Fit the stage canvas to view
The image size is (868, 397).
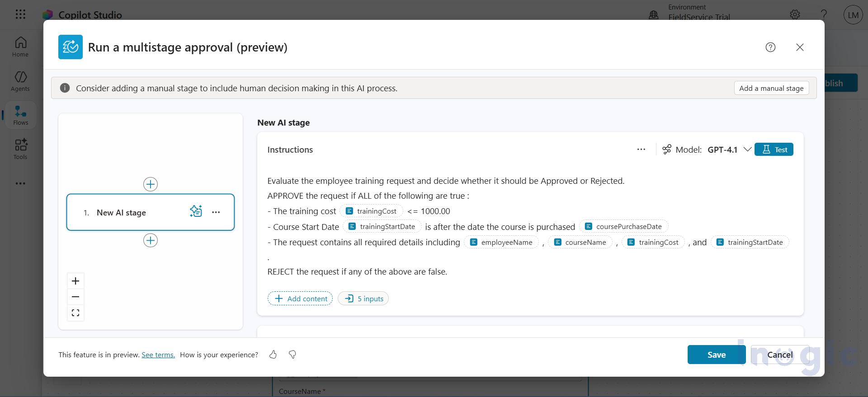coord(75,313)
